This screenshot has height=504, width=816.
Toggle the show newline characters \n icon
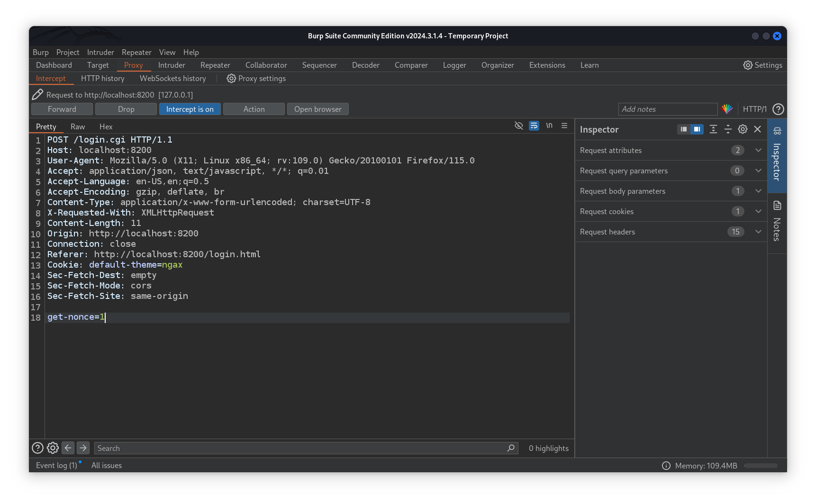point(549,126)
